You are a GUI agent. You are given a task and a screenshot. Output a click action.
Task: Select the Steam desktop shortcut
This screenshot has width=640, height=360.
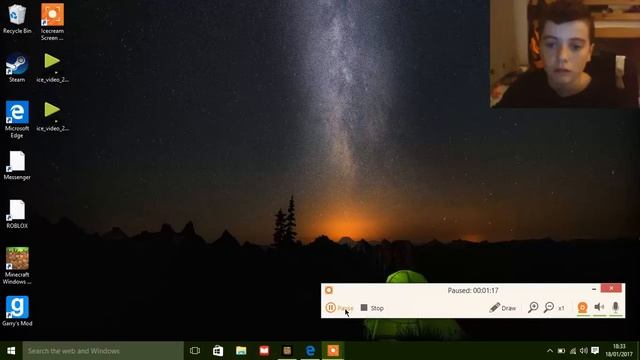click(x=17, y=68)
